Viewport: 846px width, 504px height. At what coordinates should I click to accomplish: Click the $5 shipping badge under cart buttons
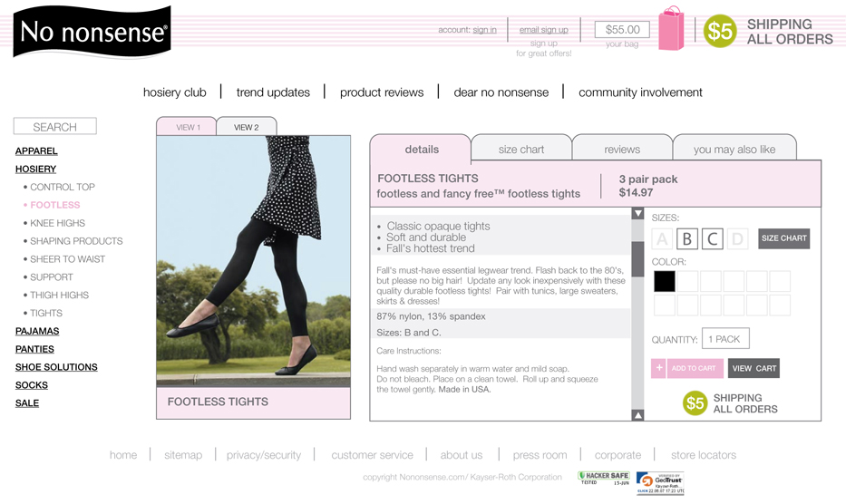[695, 403]
